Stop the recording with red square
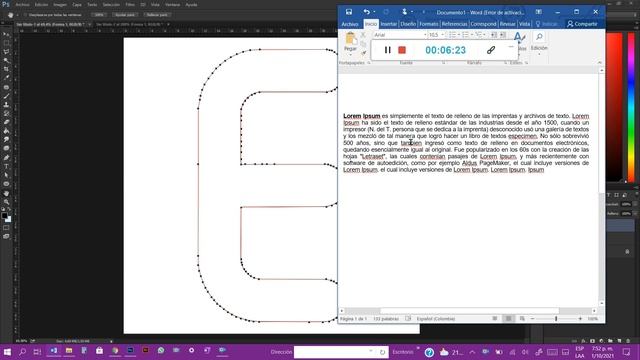640x360 pixels. coord(402,50)
